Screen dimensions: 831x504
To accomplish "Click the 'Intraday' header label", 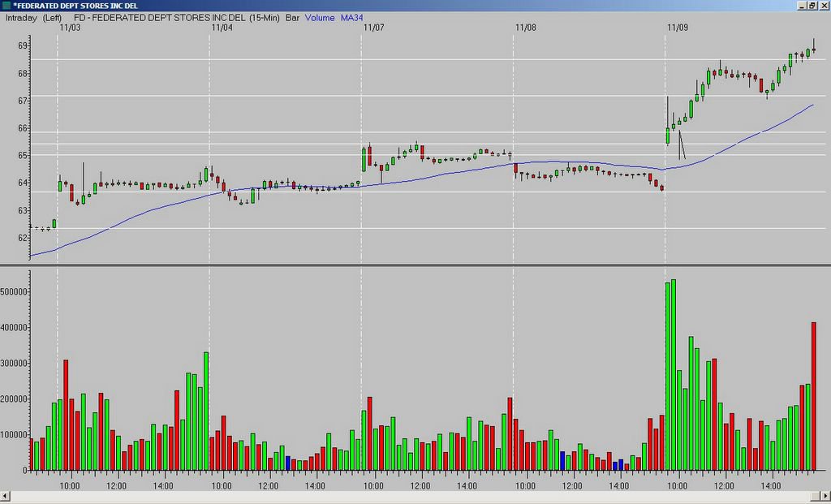I will (x=21, y=18).
